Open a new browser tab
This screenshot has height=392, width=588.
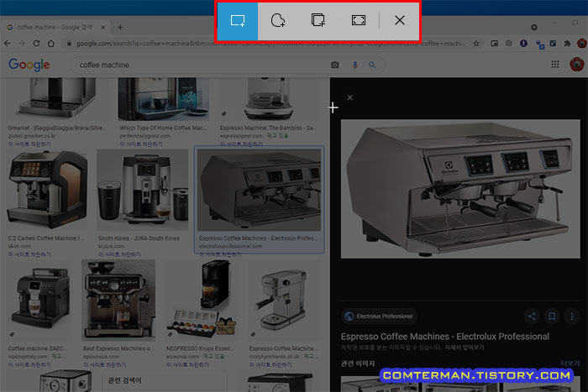120,28
